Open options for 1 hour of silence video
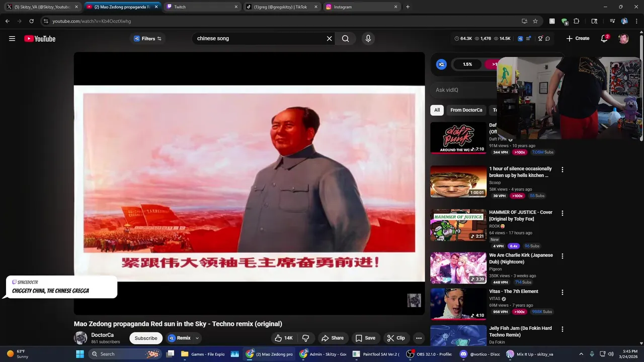The height and width of the screenshot is (362, 644). 562,170
